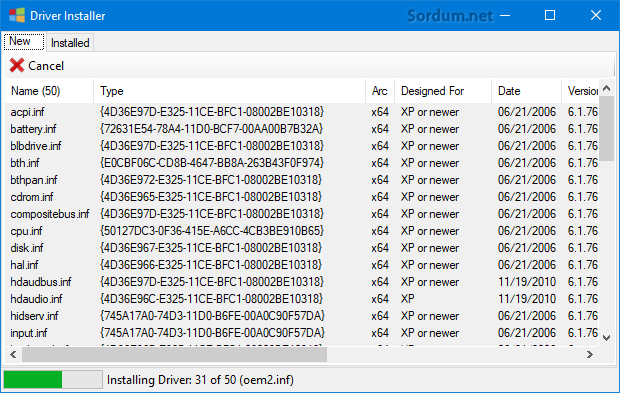Screen dimensions: 620x393
Task: Maximize the Driver Installer window
Action: click(x=550, y=15)
